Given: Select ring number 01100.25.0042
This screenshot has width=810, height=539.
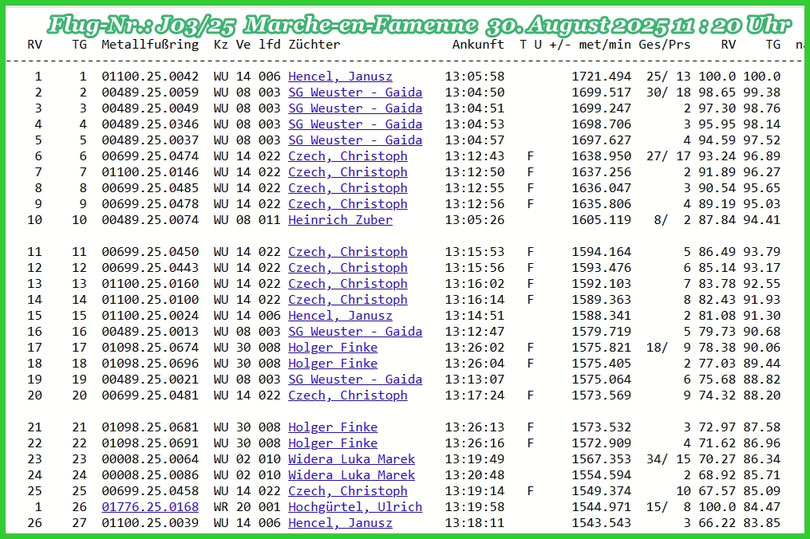Looking at the screenshot, I should 150,76.
